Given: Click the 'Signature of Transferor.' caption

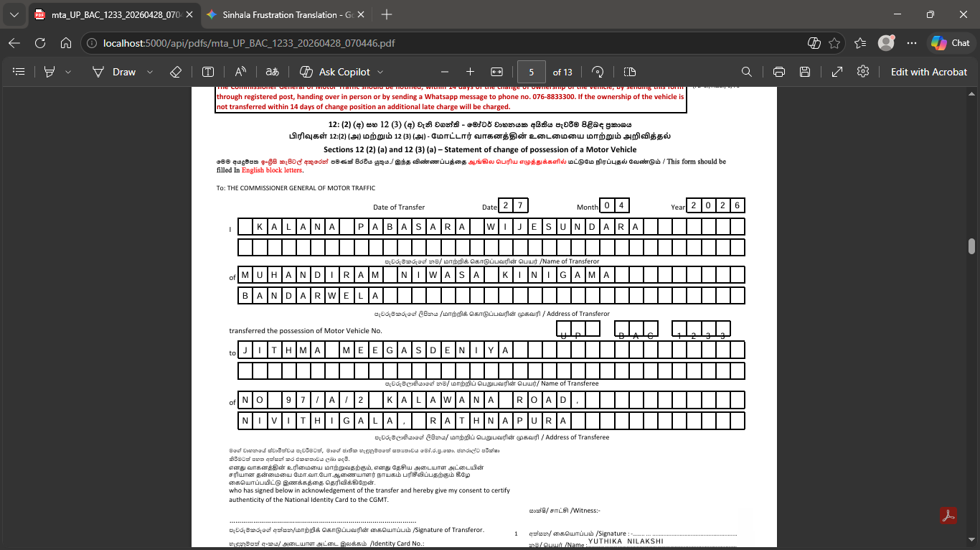Looking at the screenshot, I should point(449,530).
